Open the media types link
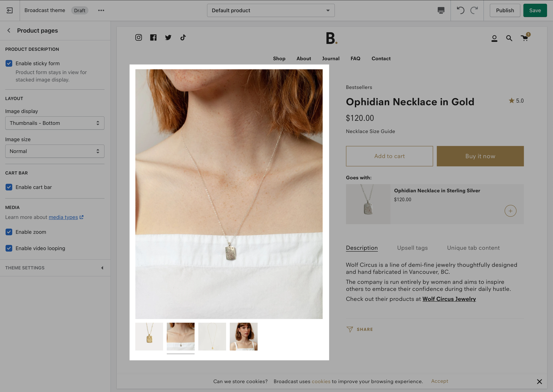 pyautogui.click(x=63, y=217)
